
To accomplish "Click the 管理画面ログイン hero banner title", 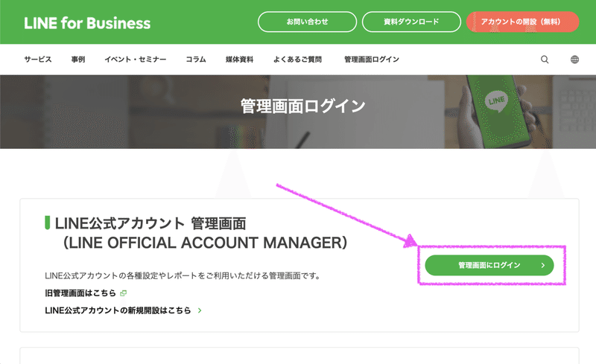I will click(x=302, y=106).
